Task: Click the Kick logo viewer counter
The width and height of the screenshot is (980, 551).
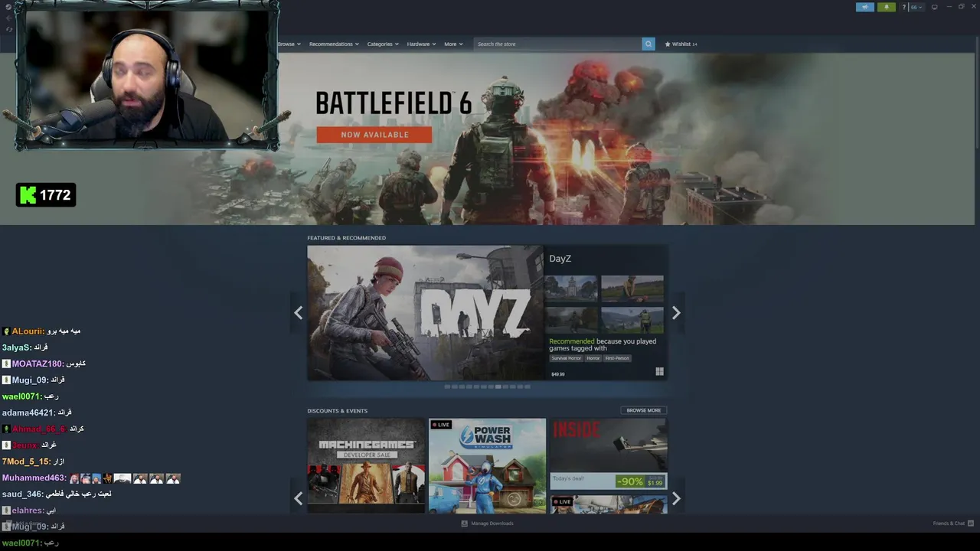Action: coord(46,195)
